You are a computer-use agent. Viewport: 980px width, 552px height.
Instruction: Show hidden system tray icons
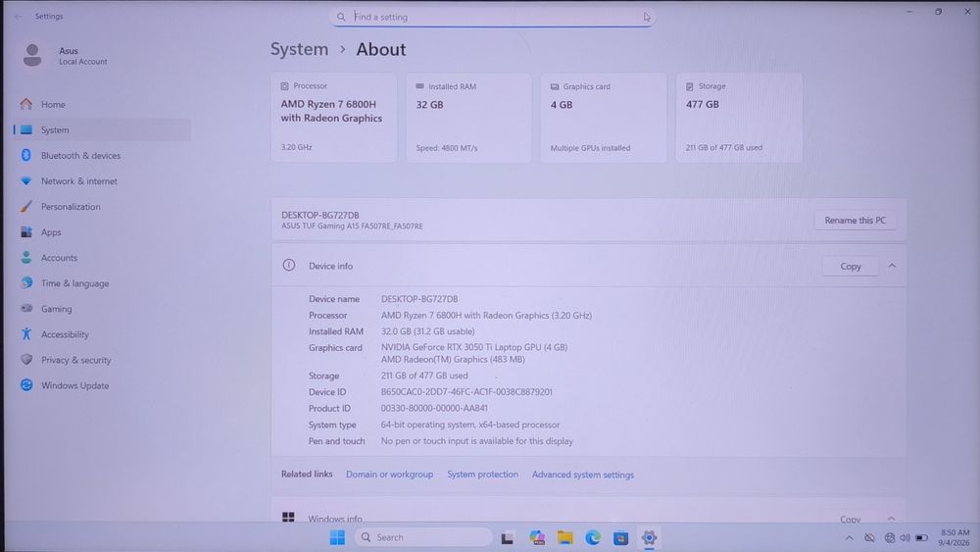(849, 537)
